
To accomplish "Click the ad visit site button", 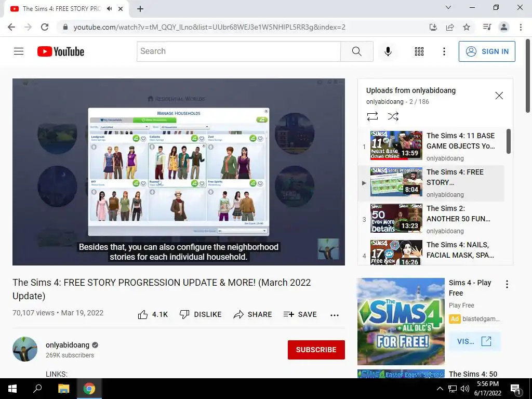I will point(474,341).
